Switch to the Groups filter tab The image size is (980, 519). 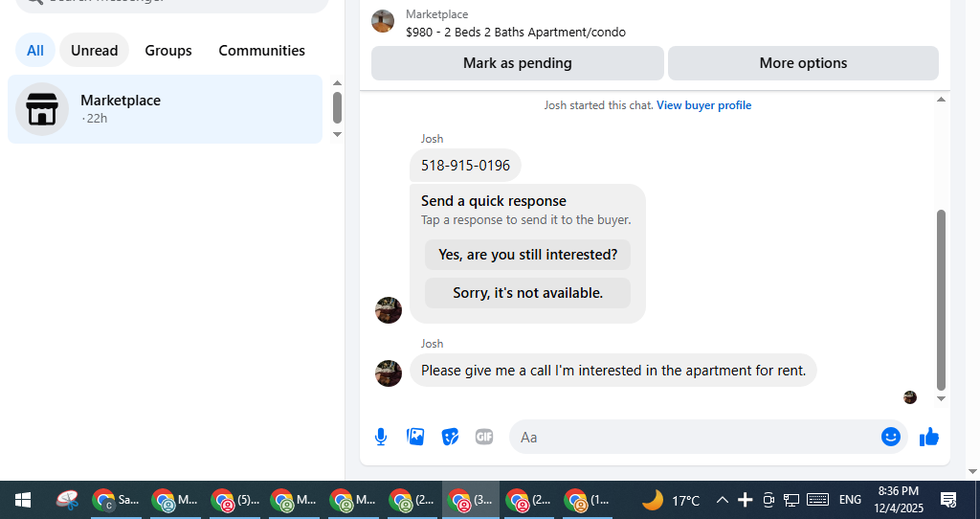click(x=168, y=50)
